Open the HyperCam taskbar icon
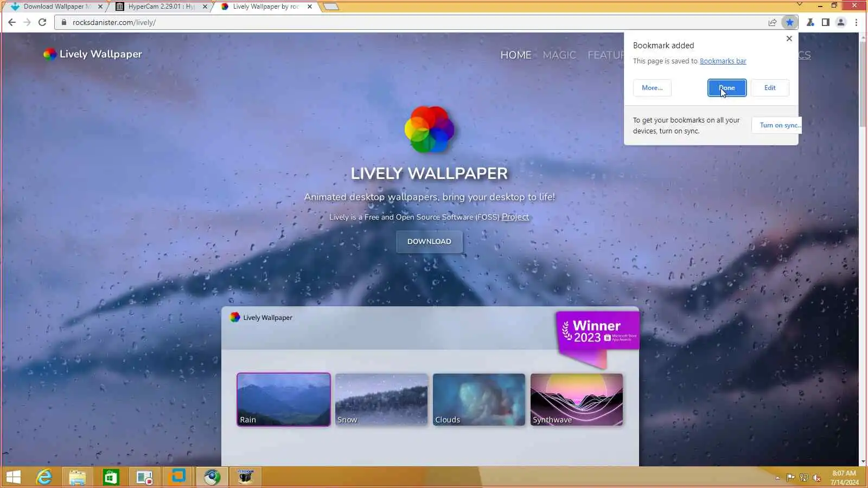The height and width of the screenshot is (488, 868). [x=246, y=477]
